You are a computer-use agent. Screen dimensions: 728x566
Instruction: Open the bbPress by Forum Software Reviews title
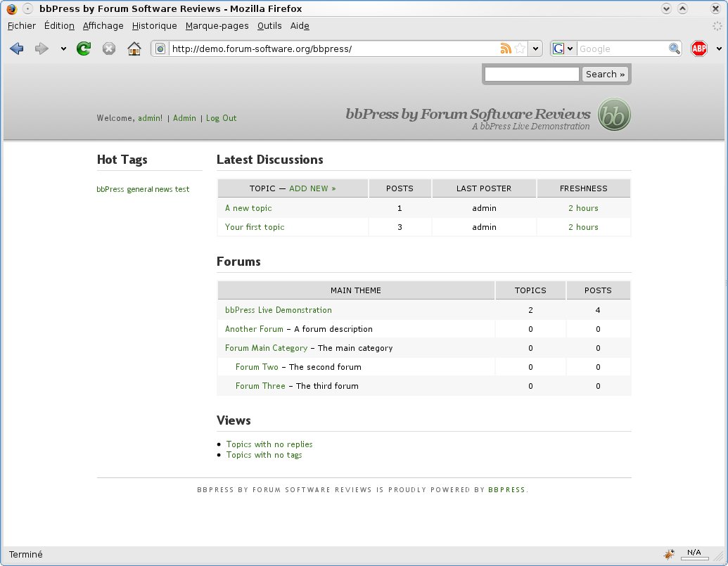(468, 114)
